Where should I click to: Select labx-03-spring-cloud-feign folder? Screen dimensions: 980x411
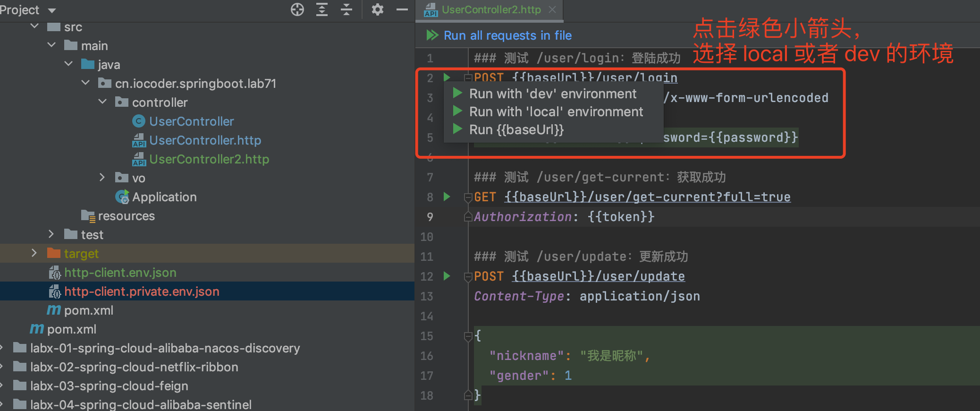pos(109,386)
